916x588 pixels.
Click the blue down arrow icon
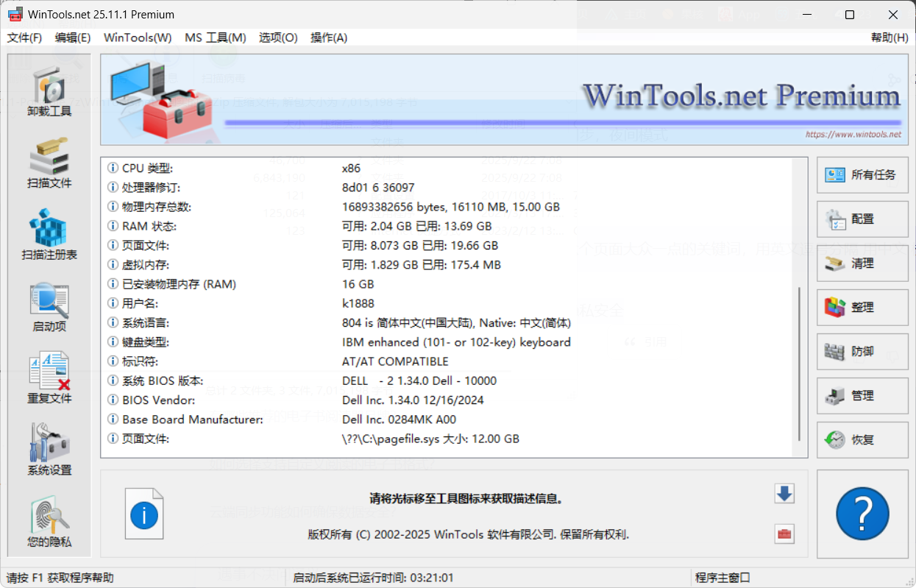pyautogui.click(x=784, y=494)
